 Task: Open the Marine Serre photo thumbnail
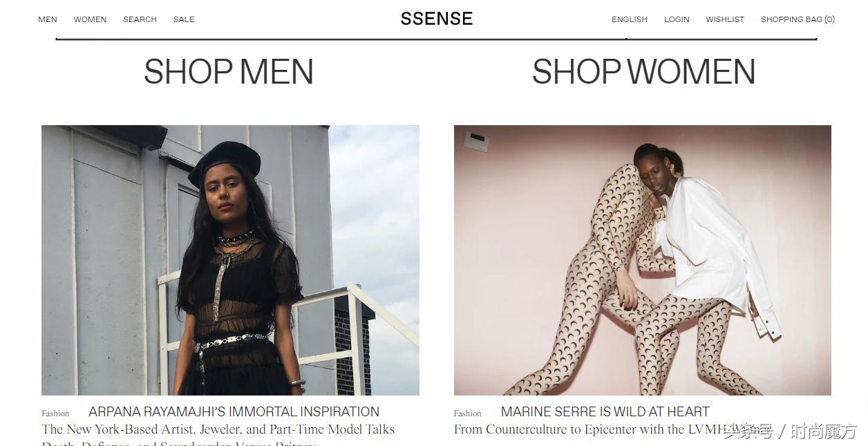(643, 260)
